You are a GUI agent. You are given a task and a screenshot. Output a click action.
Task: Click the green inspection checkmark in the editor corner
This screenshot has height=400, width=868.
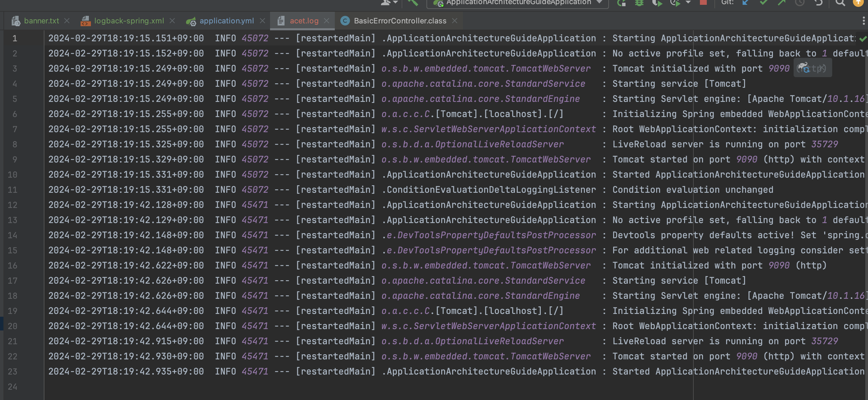click(x=862, y=39)
